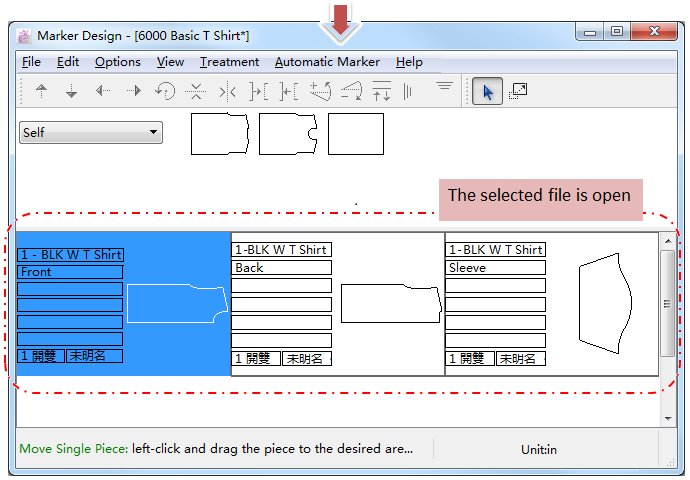
Task: Select the arrow pointer selection tool
Action: [486, 92]
